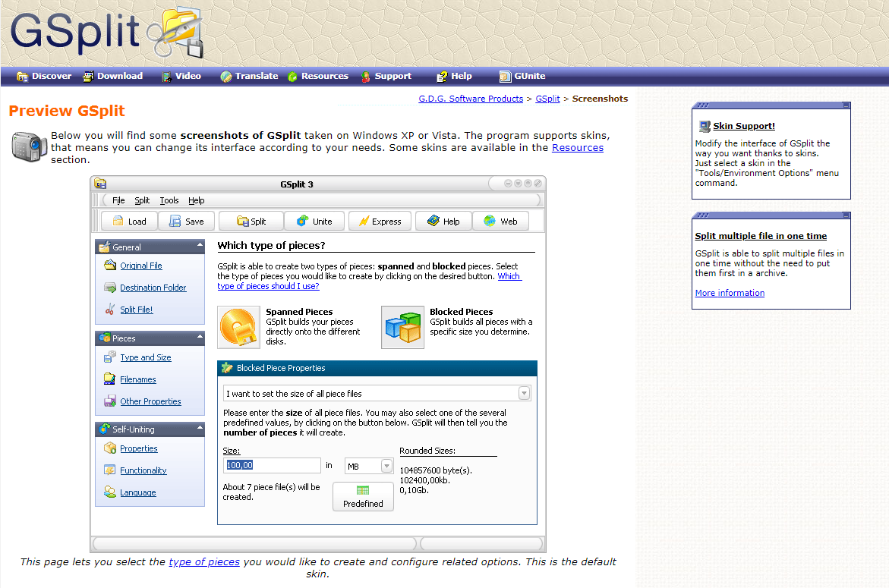Click the Self-Uniting Properties icon
Viewport: 889px width, 588px height.
coord(110,448)
